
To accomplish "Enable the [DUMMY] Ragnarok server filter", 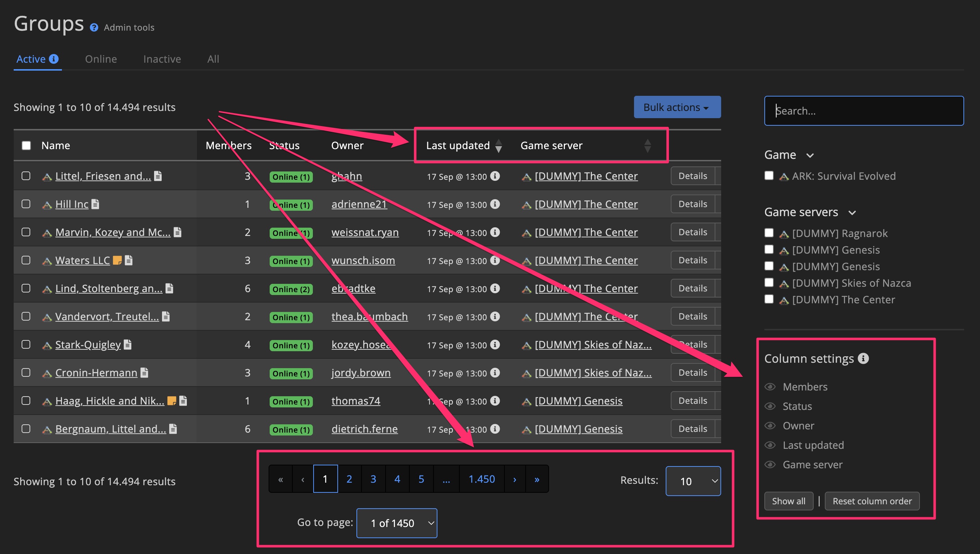I will tap(769, 232).
